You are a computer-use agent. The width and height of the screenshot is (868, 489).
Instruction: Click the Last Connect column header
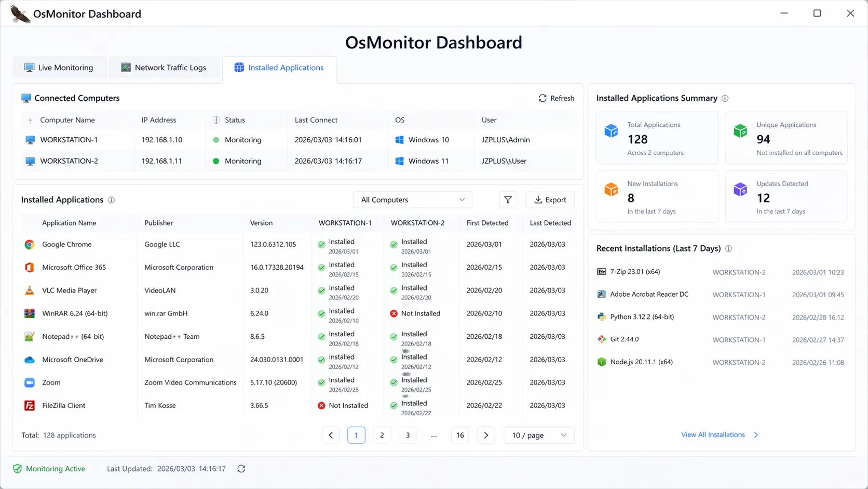click(x=316, y=120)
